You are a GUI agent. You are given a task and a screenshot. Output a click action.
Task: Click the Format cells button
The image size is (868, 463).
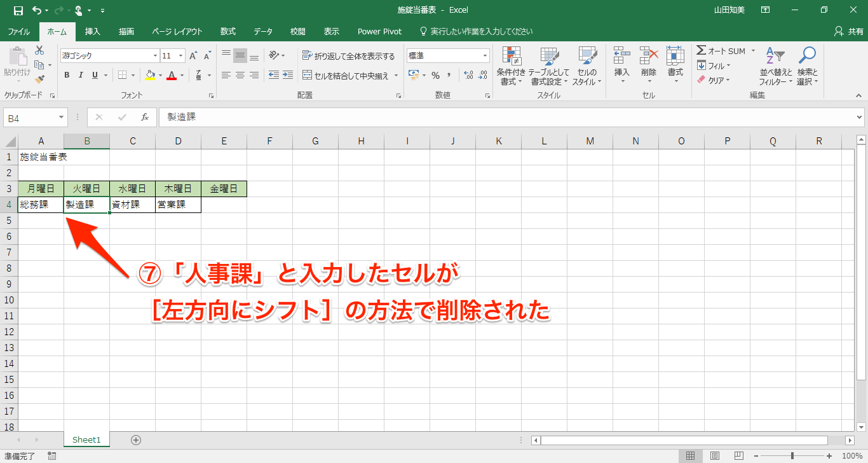(x=675, y=66)
